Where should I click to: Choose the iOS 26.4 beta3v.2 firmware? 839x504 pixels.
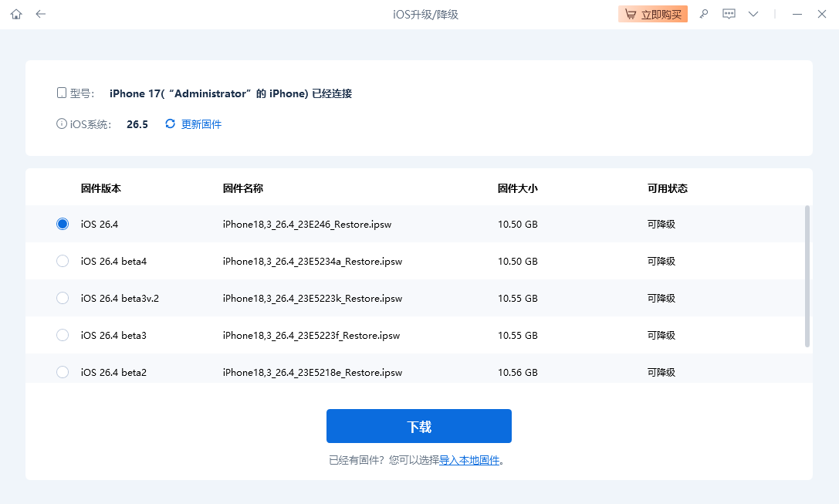(x=63, y=298)
